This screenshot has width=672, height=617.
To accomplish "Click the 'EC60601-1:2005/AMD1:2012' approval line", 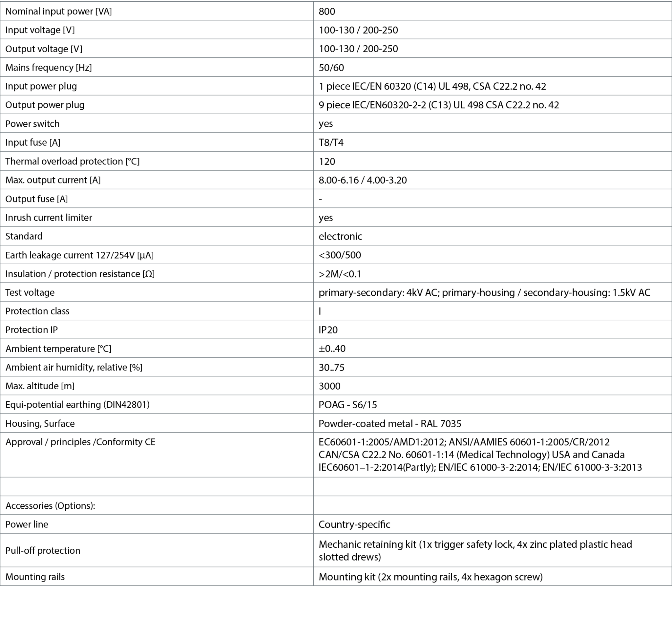I will pos(464,442).
